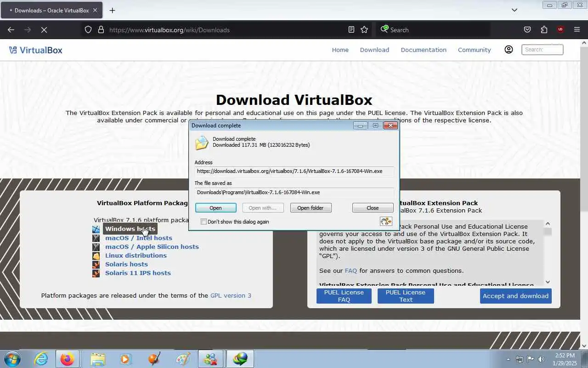The width and height of the screenshot is (588, 368).
Task: Click the Open button in download dialog
Action: click(216, 208)
